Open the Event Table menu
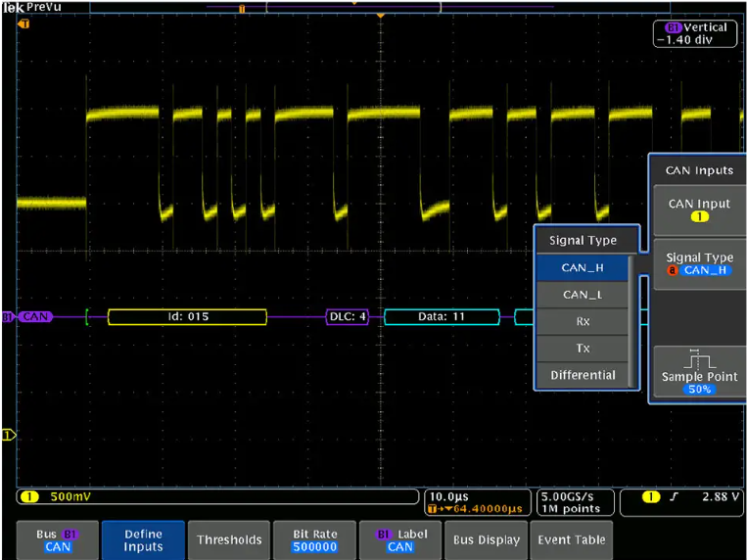The image size is (747, 560). pyautogui.click(x=571, y=540)
